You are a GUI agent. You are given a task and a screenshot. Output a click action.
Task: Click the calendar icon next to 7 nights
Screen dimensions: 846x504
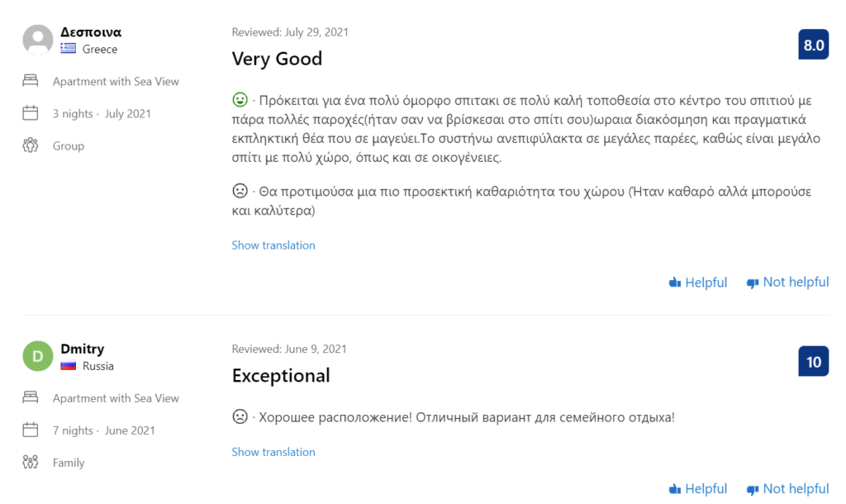point(31,430)
